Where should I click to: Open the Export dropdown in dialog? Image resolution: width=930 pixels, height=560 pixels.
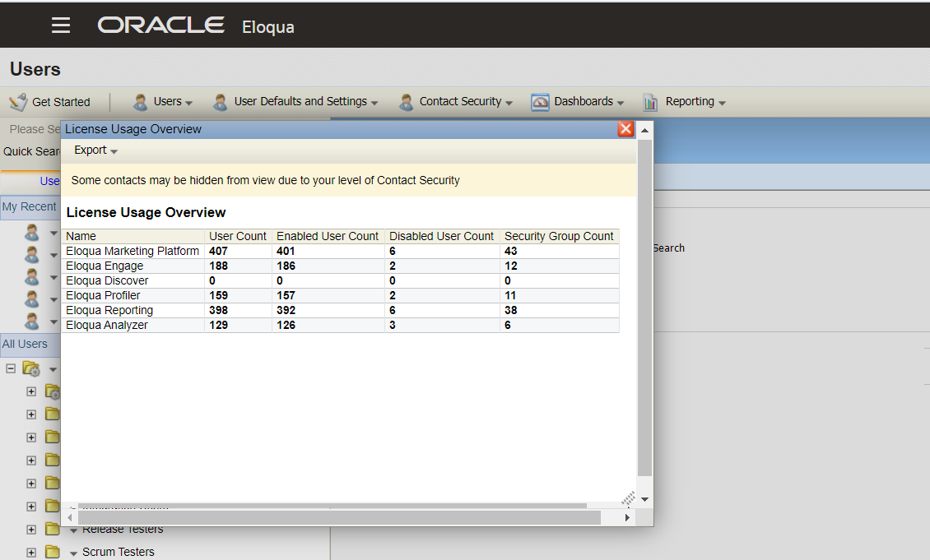point(95,150)
